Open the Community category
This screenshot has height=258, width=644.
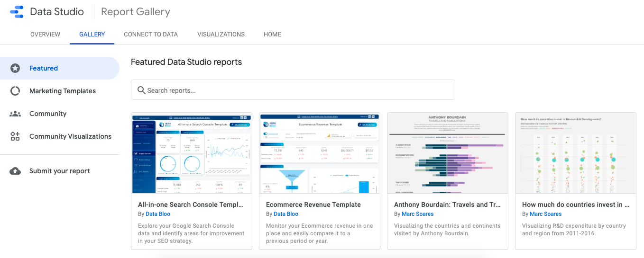(60, 114)
